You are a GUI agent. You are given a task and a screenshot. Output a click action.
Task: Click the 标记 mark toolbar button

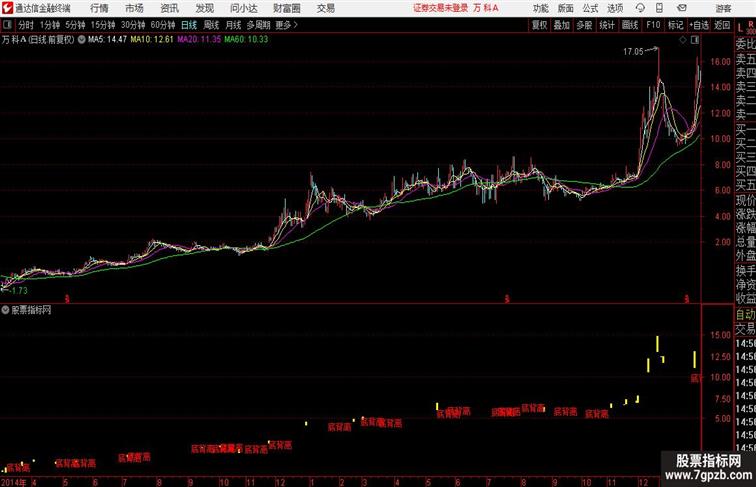coord(675,25)
